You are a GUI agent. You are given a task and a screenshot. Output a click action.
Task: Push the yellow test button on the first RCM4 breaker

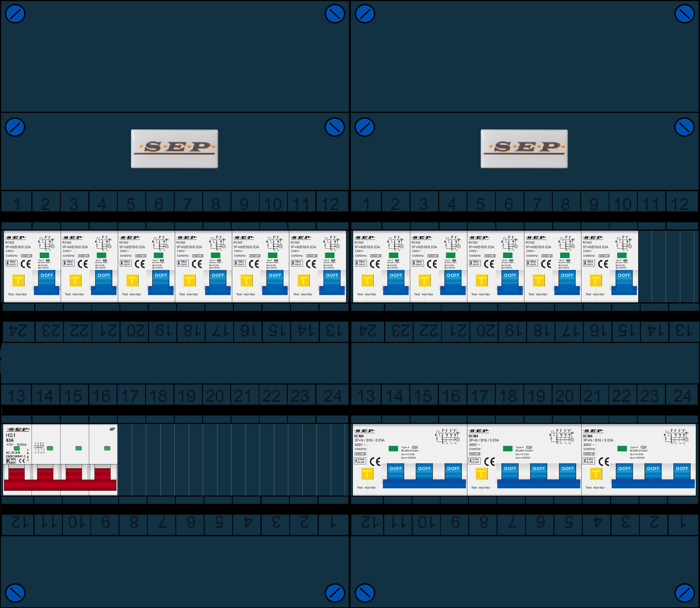[x=367, y=473]
